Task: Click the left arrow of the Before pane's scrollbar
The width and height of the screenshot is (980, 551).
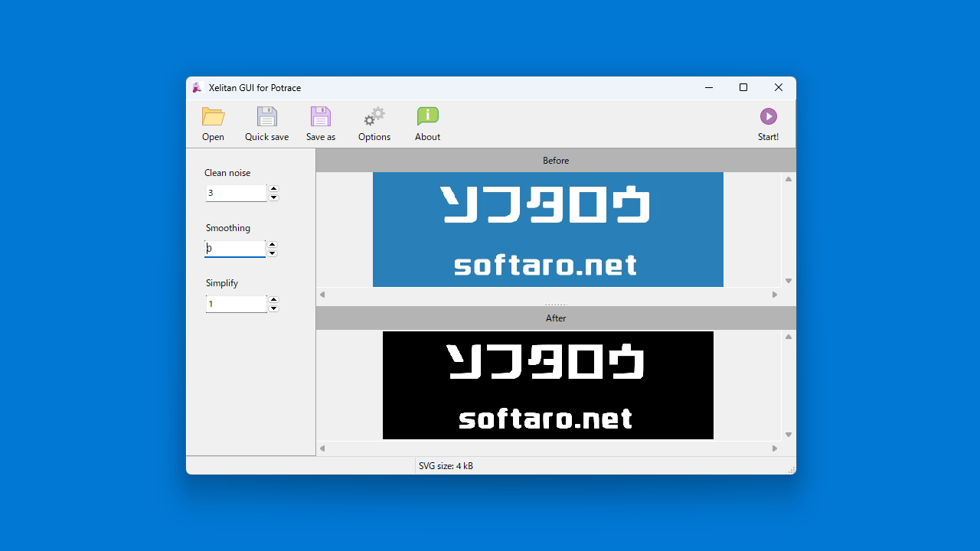Action: [322, 295]
